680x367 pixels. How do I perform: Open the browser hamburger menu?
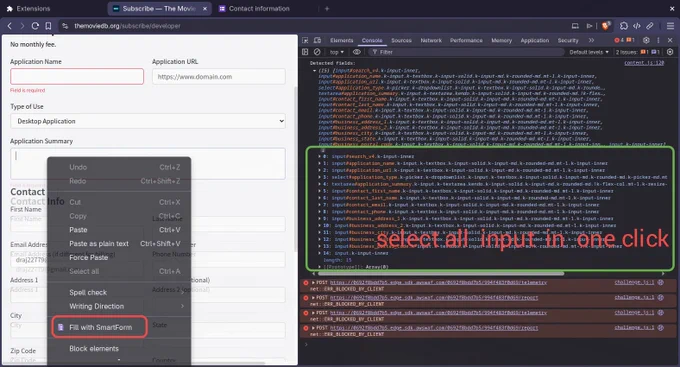pos(670,26)
